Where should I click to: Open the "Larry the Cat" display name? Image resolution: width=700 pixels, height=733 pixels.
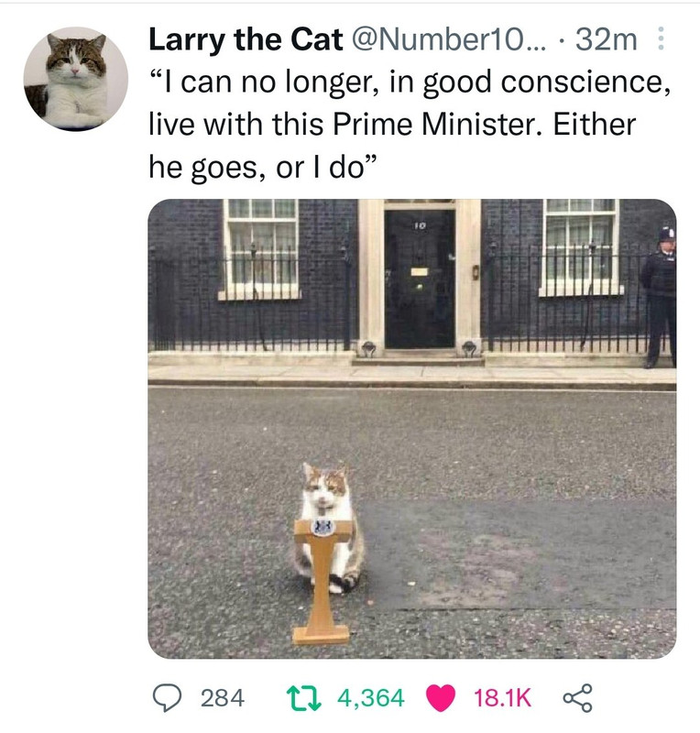pyautogui.click(x=246, y=39)
